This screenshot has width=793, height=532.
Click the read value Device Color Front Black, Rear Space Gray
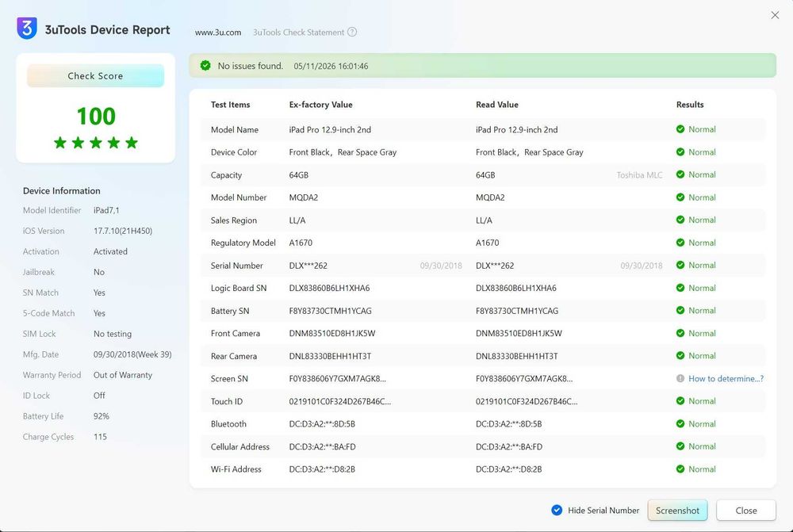(530, 152)
